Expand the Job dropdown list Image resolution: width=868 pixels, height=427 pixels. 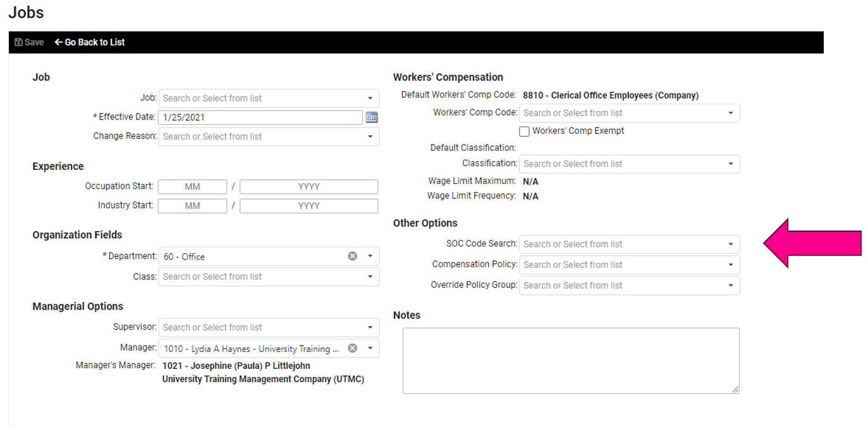point(370,99)
